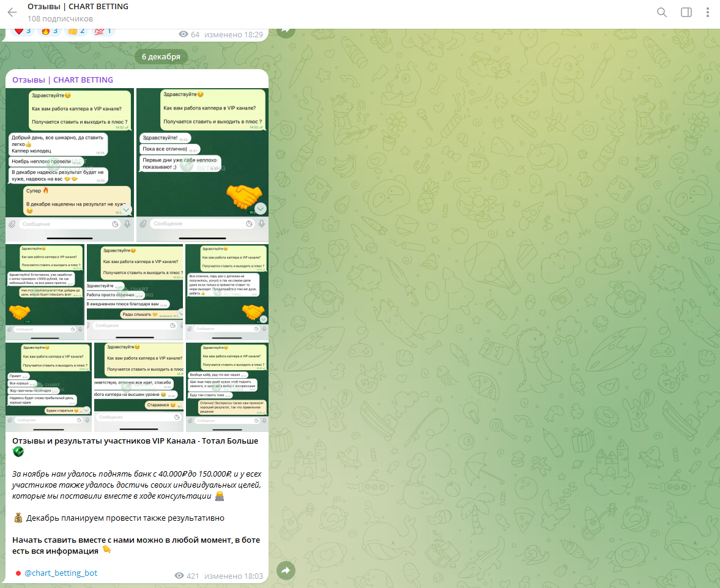Open the three-dot channel menu
Screen dimensions: 720x588
click(708, 12)
